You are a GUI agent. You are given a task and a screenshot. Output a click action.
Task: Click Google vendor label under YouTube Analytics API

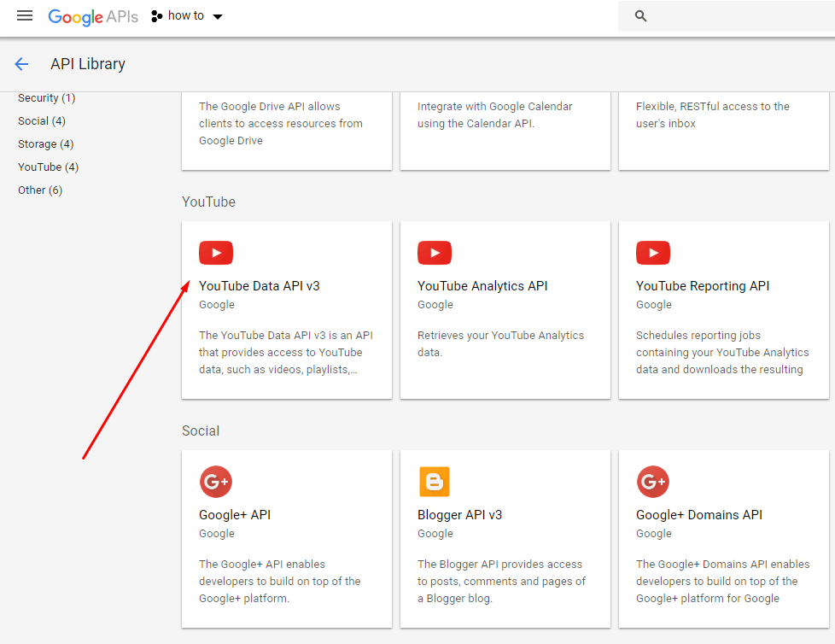(435, 305)
